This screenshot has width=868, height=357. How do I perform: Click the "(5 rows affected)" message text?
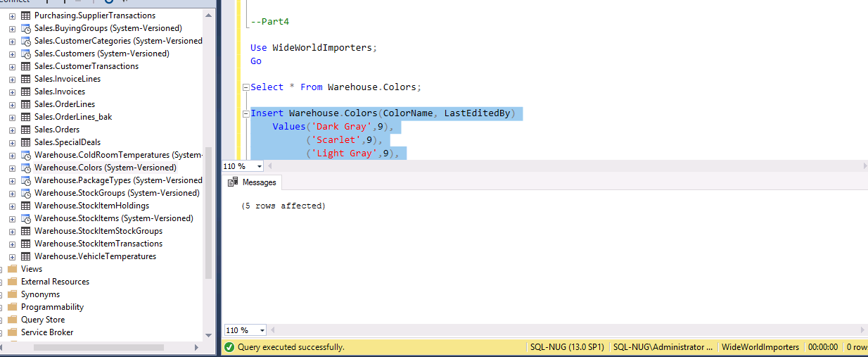pos(283,206)
